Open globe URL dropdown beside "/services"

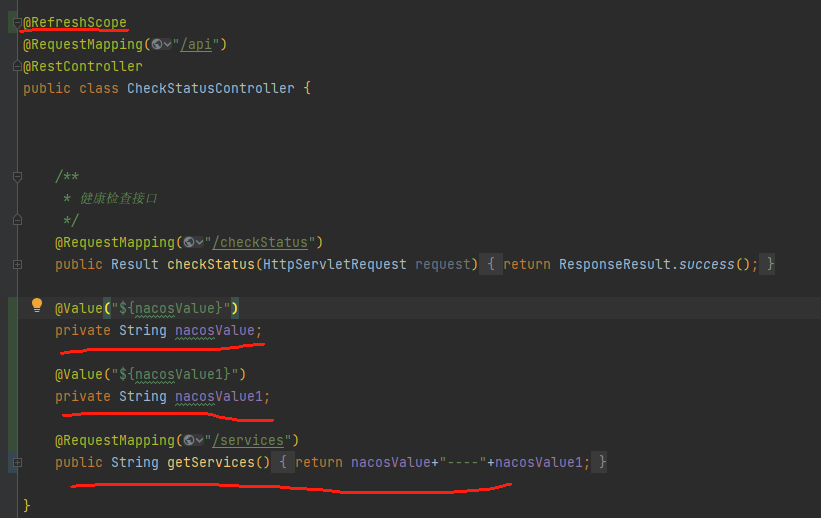pyautogui.click(x=193, y=440)
